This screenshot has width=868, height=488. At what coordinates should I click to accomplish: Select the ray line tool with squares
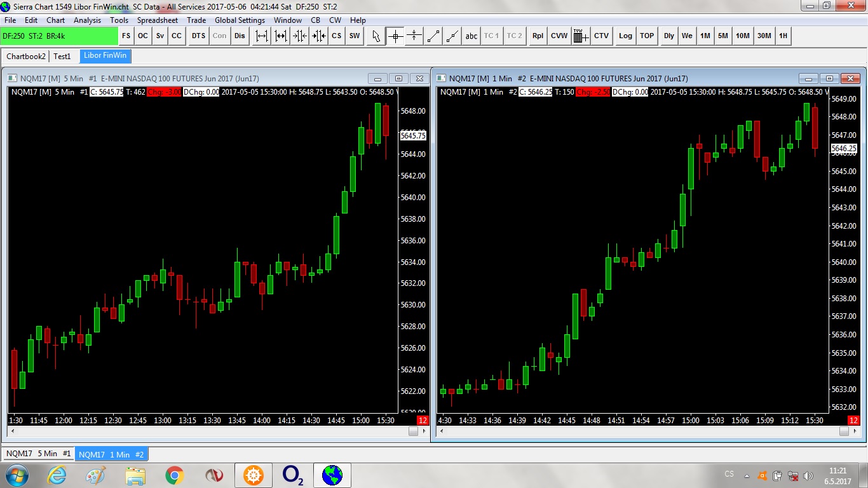click(x=452, y=36)
